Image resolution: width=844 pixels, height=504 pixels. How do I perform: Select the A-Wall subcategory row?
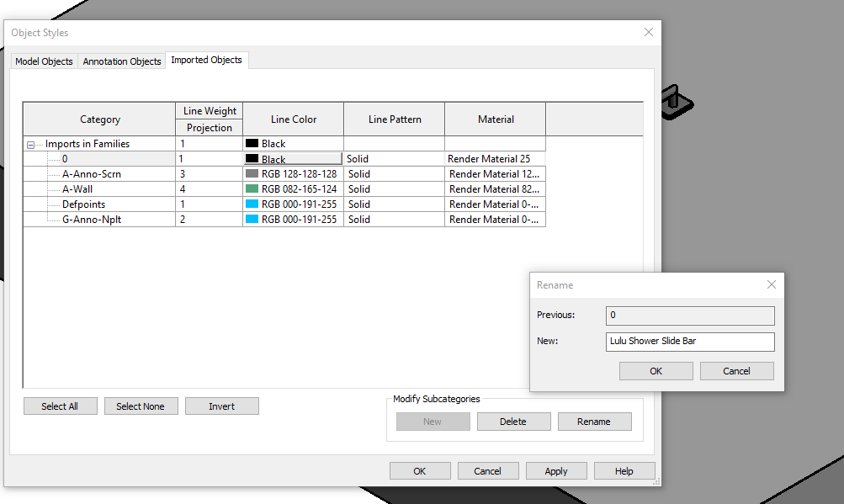[99, 189]
